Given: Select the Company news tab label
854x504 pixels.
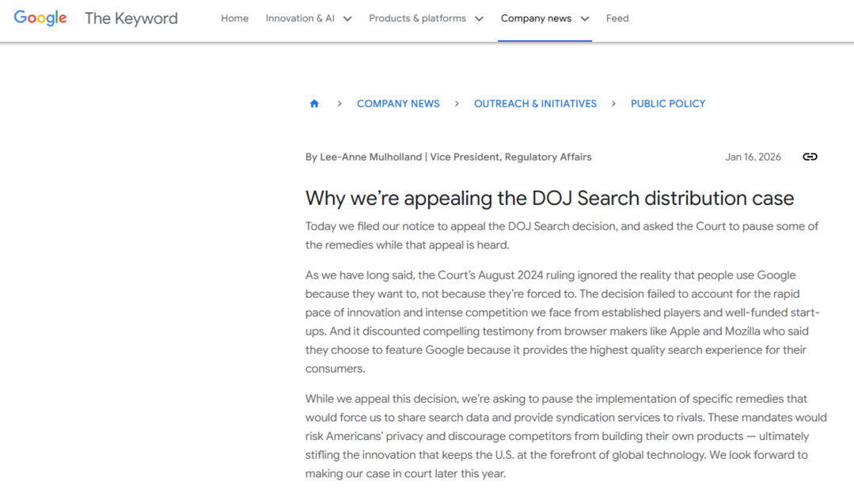Looking at the screenshot, I should 536,18.
